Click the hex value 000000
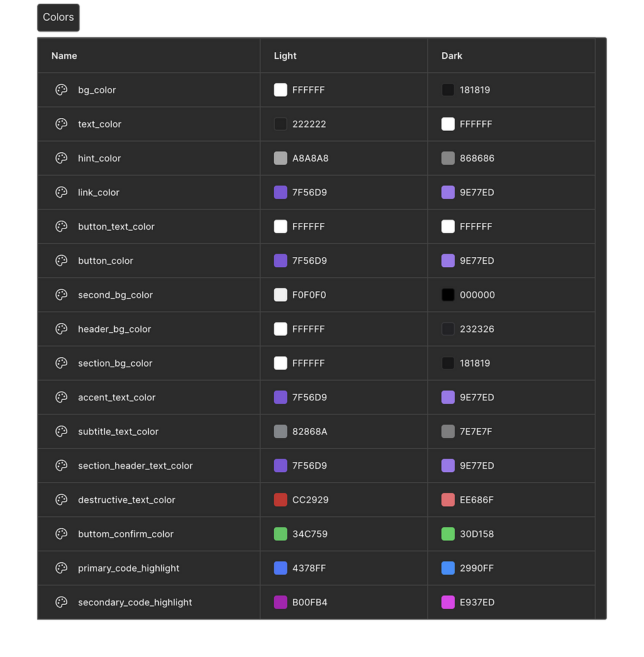 tap(477, 295)
